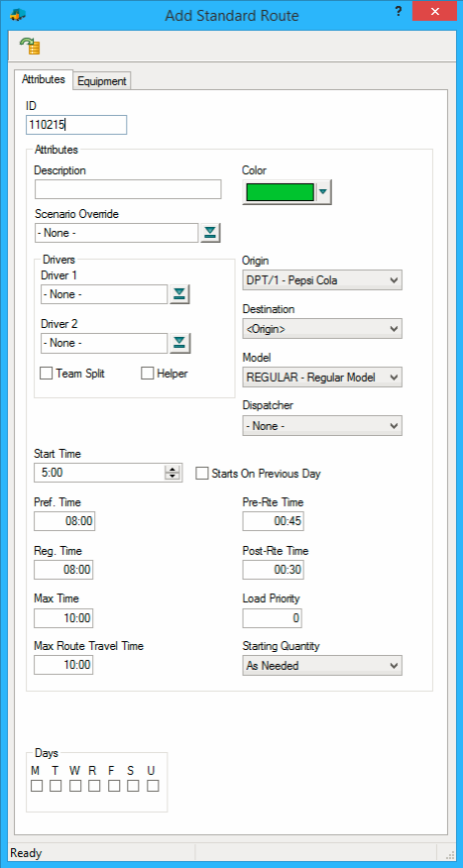Click the Max Time field

[x=63, y=617]
